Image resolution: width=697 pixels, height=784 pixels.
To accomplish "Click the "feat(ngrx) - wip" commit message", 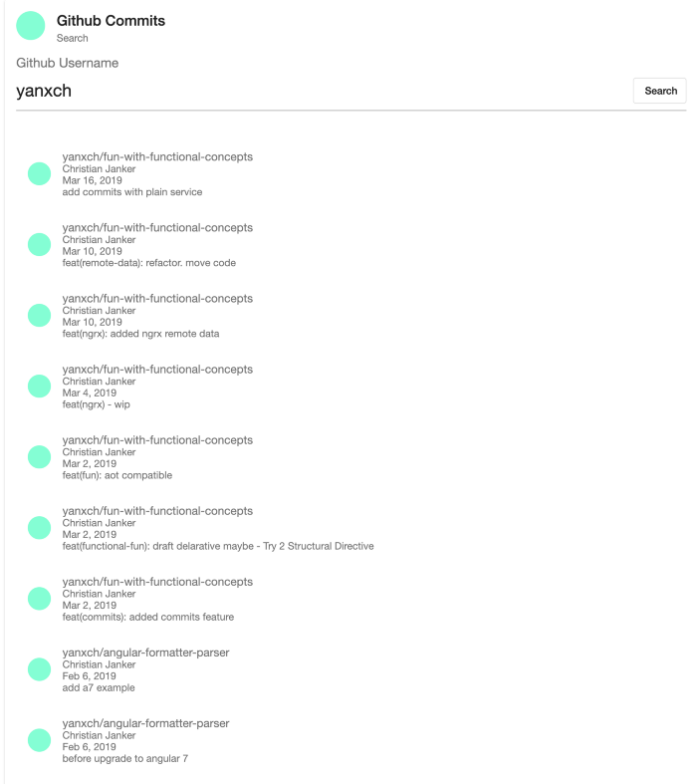I will pos(96,404).
